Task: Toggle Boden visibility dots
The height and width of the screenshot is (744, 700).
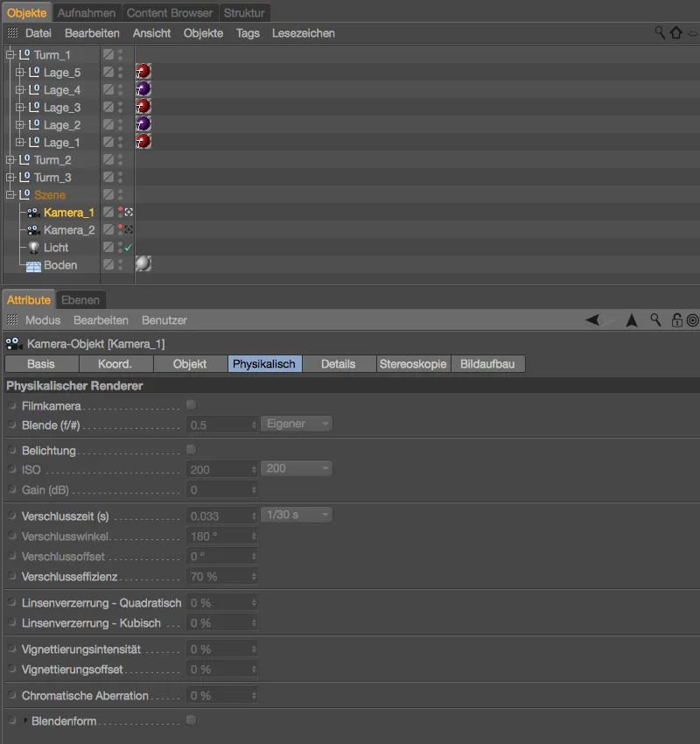Action: (120, 264)
